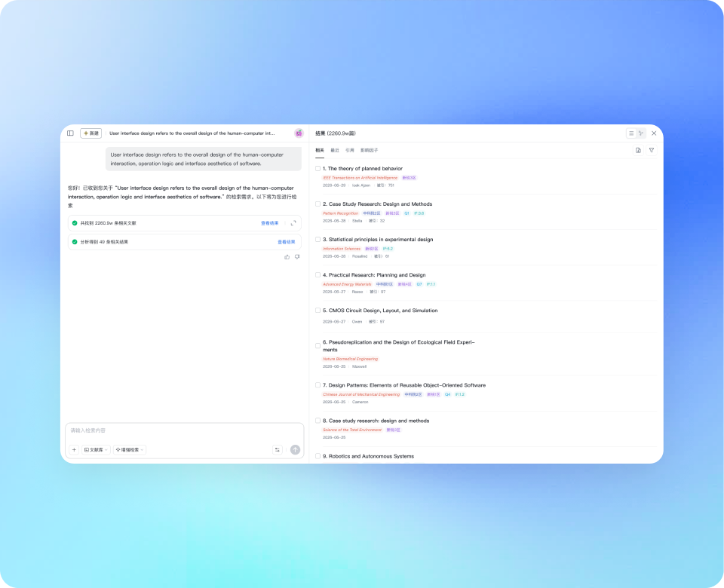Click the 新建 new chat button
The image size is (724, 588).
91,133
